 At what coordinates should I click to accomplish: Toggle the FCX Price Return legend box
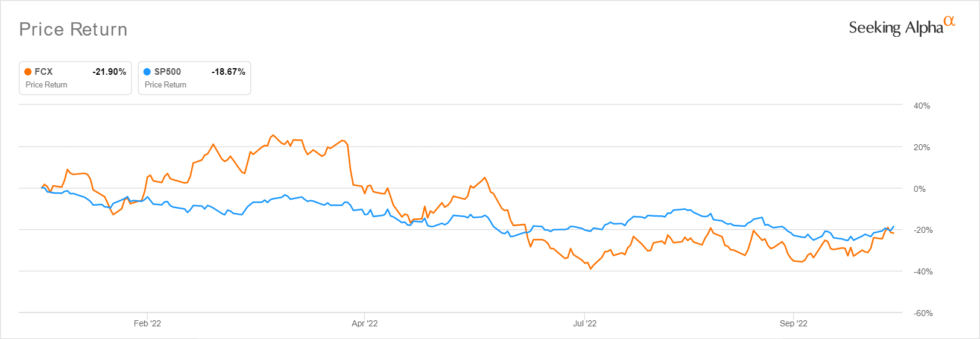click(x=75, y=78)
